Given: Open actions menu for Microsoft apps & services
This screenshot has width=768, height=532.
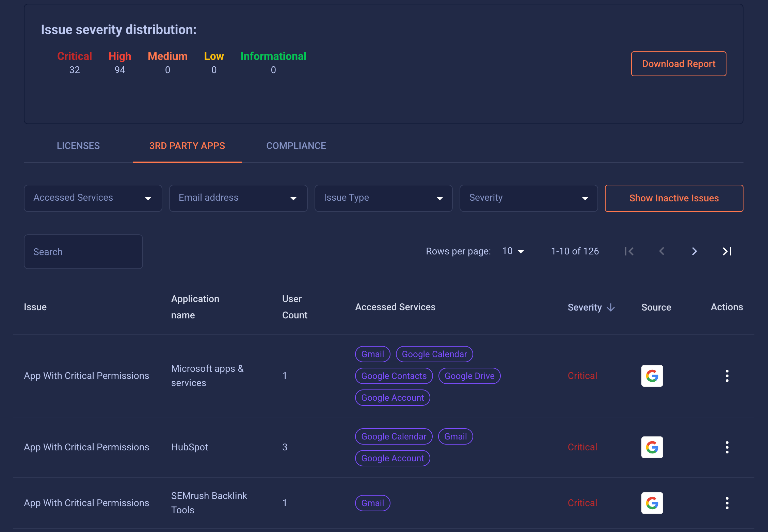Looking at the screenshot, I should pyautogui.click(x=727, y=376).
